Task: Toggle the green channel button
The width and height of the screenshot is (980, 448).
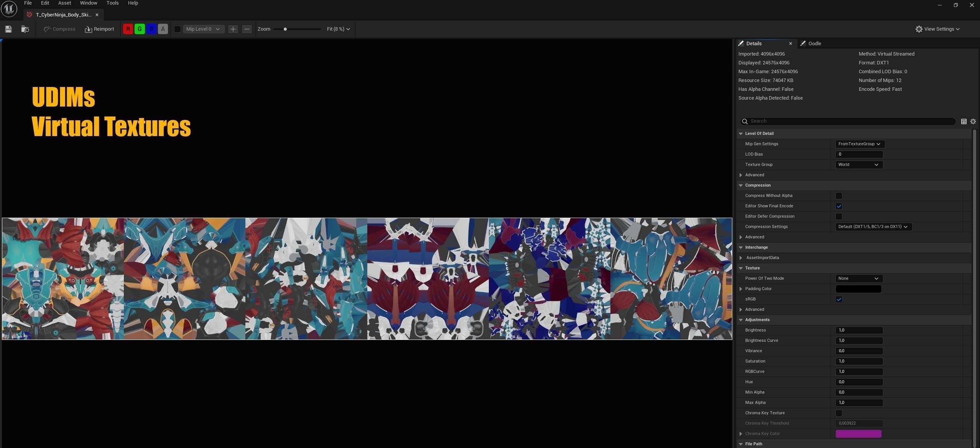Action: (x=140, y=29)
